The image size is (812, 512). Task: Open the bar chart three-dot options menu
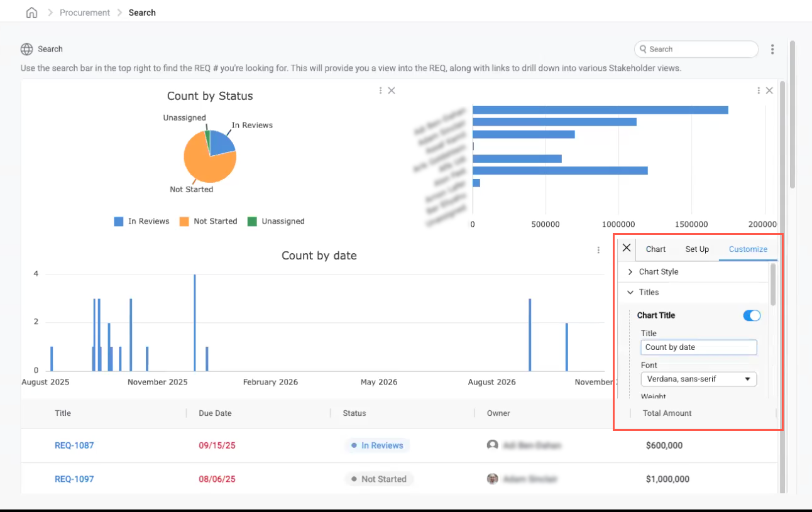759,90
